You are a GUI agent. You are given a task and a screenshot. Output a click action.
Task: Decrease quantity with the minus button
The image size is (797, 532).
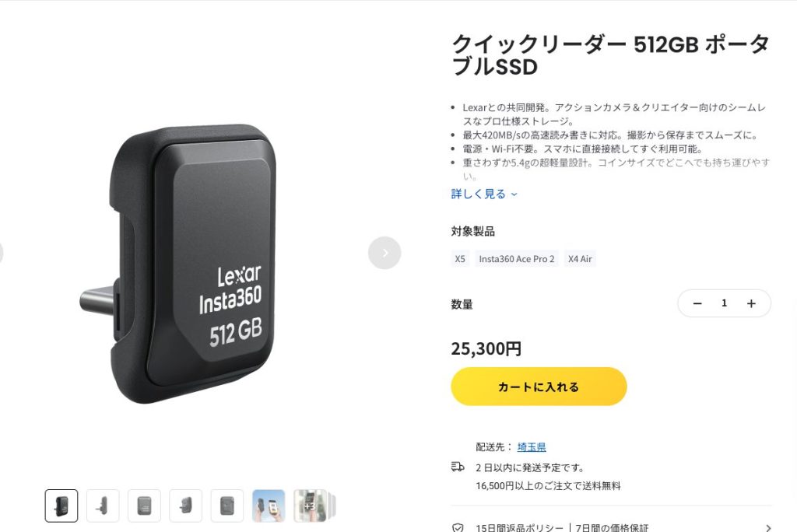tap(697, 303)
